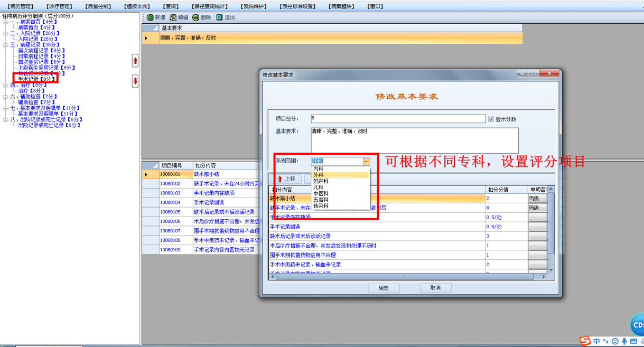Click the red down-arrow move button beside the tree
Viewport: 644px width, 347px height.
coord(135,81)
